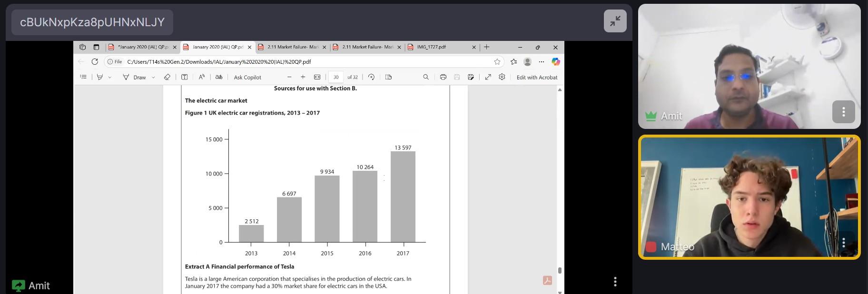Collapse the shared screen view

tap(615, 21)
